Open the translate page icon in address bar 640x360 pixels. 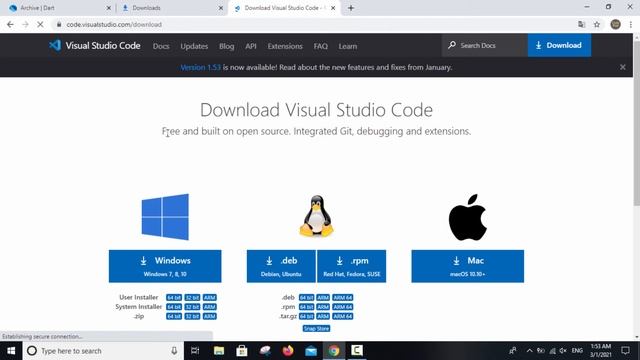coord(582,24)
